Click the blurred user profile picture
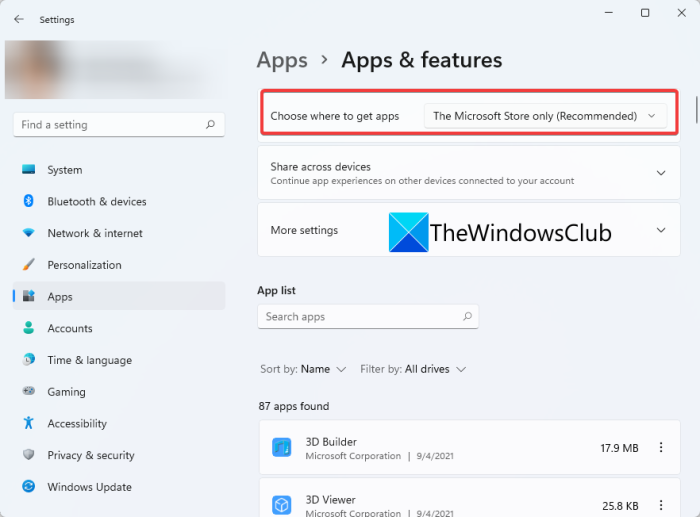700x517 pixels. pyautogui.click(x=33, y=69)
